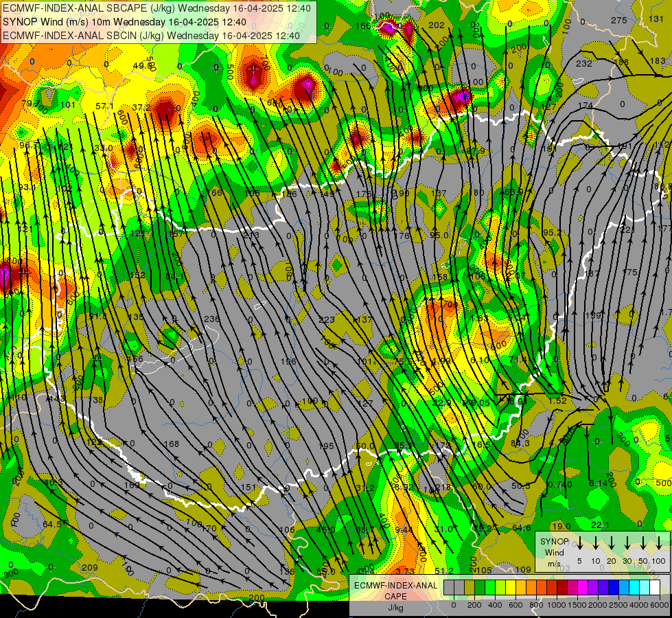Click the wind arrow above 100 m/s
This screenshot has width=672, height=618.
659,543
